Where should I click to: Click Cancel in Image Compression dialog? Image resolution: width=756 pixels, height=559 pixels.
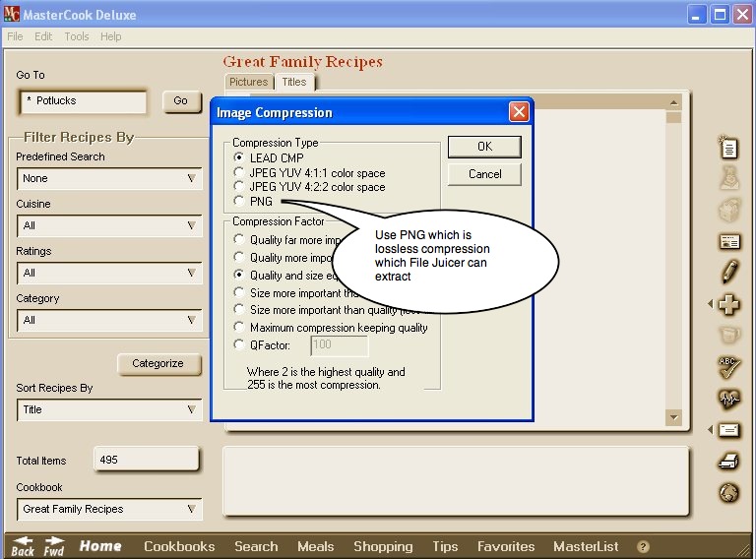point(484,174)
